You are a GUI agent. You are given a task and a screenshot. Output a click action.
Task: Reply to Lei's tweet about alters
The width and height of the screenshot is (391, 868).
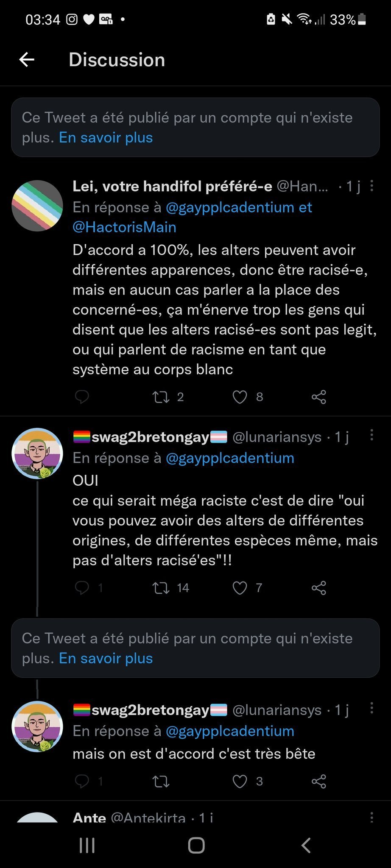click(x=82, y=397)
